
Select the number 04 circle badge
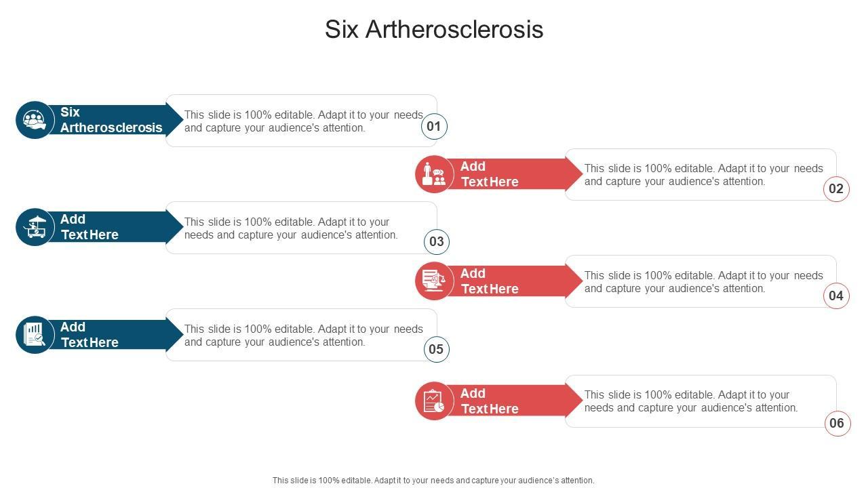836,296
